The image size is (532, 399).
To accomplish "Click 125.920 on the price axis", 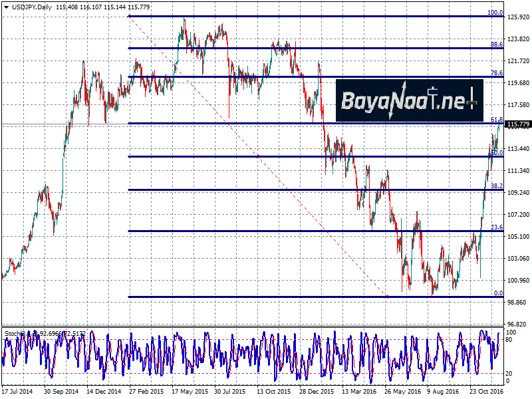I will tap(518, 17).
